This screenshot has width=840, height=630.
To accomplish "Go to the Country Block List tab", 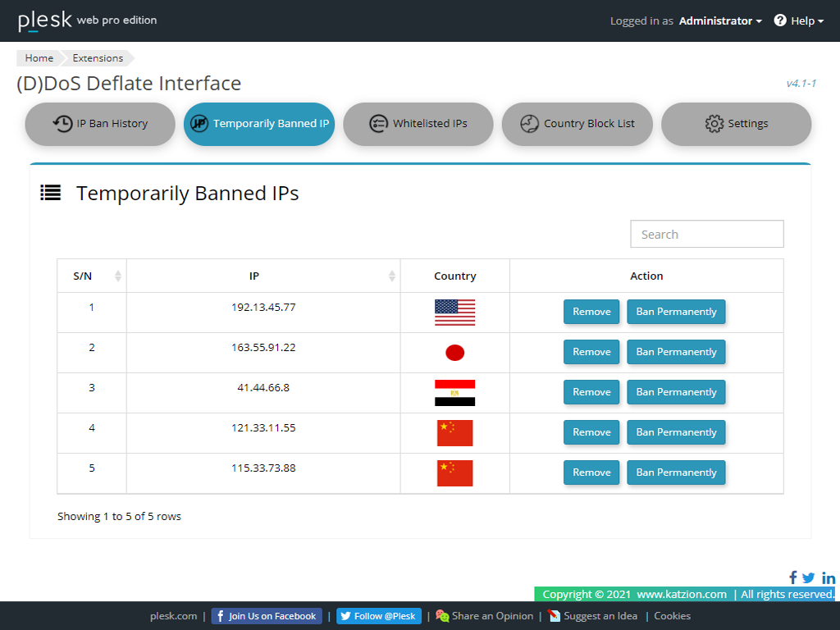I will 577,124.
